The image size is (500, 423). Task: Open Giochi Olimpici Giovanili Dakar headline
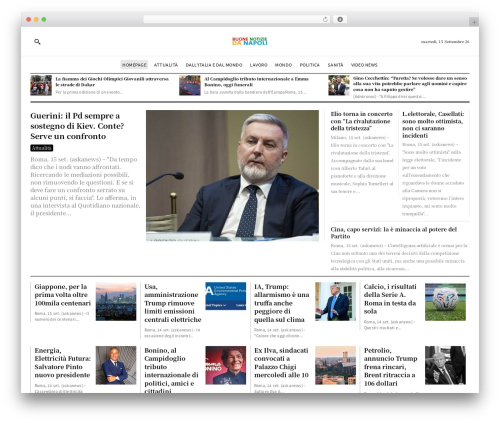(112, 82)
